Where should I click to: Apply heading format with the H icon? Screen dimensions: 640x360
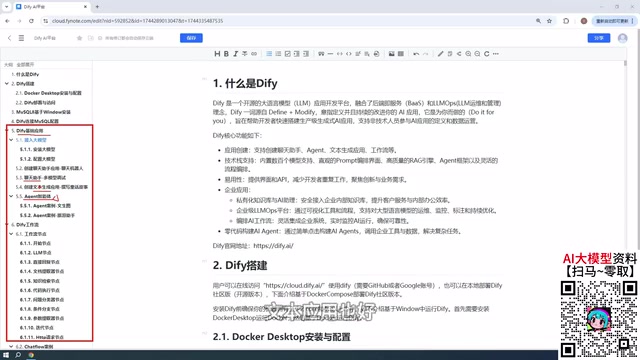coord(217,54)
